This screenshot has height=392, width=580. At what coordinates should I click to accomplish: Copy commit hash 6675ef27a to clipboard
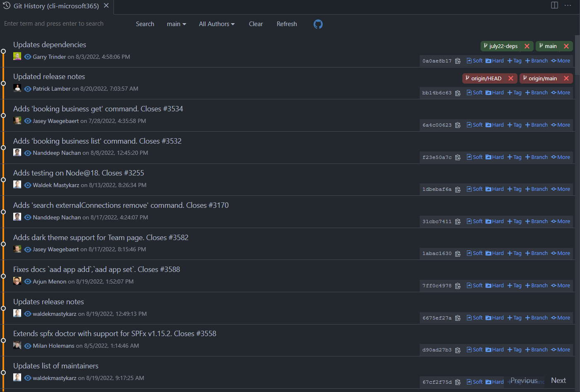(x=458, y=318)
